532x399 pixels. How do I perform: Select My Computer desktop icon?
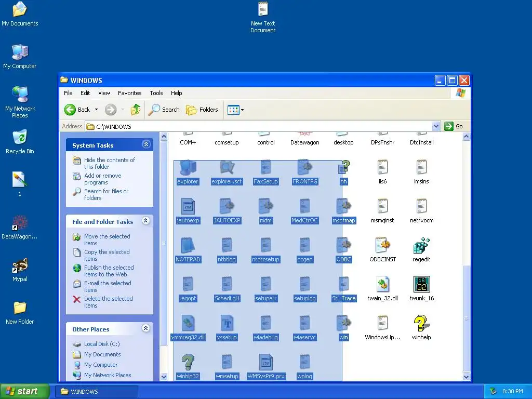tap(20, 56)
